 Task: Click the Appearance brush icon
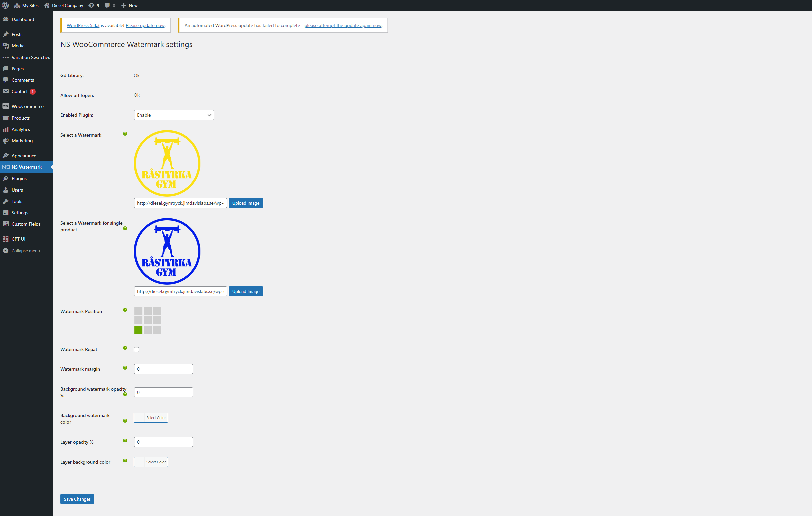click(x=6, y=156)
